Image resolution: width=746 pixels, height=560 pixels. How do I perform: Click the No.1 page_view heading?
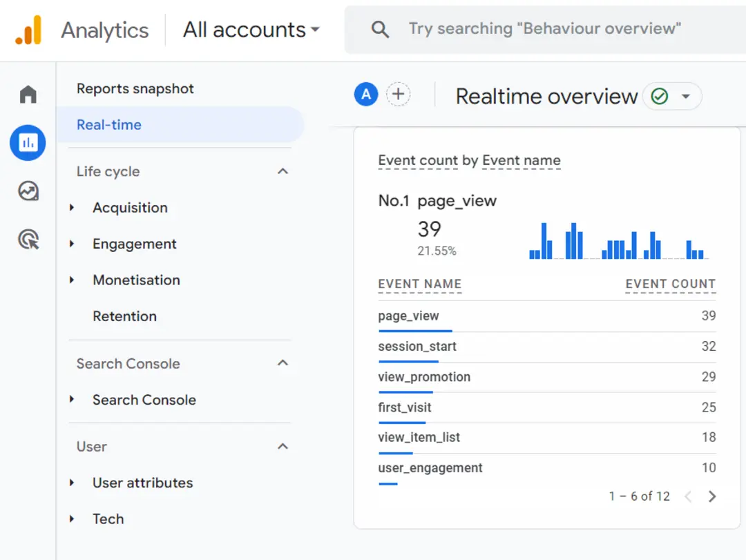(x=437, y=201)
